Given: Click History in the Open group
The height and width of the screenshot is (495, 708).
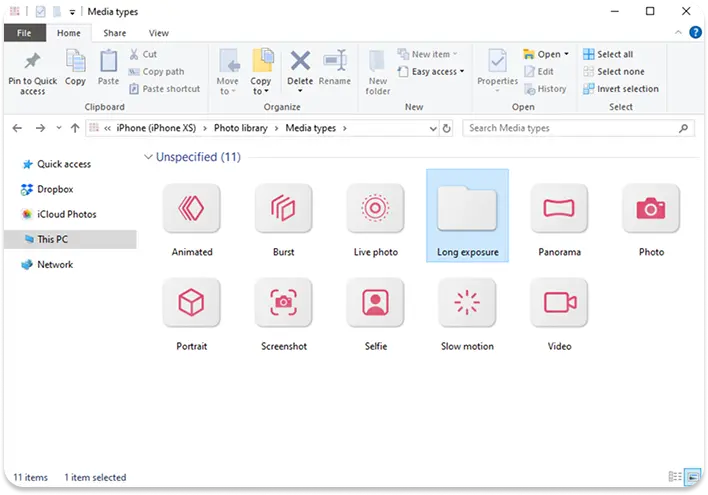Looking at the screenshot, I should coord(545,89).
